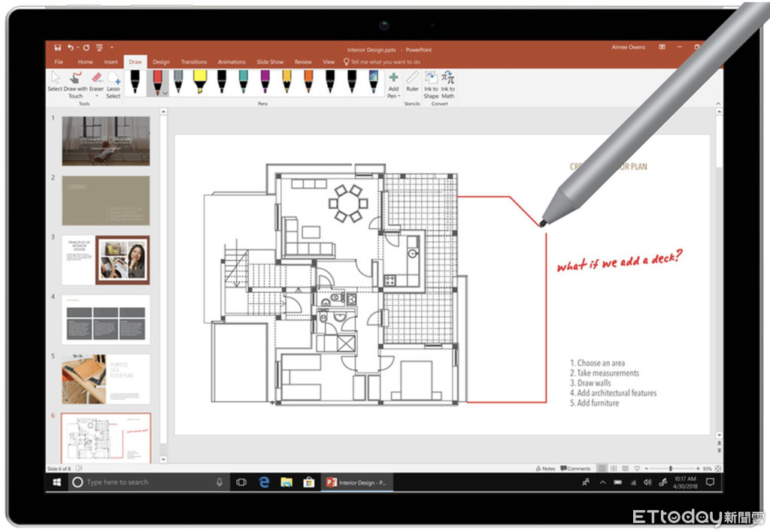
Task: Open Customize Quick Access Toolbar dropdown
Action: point(112,47)
